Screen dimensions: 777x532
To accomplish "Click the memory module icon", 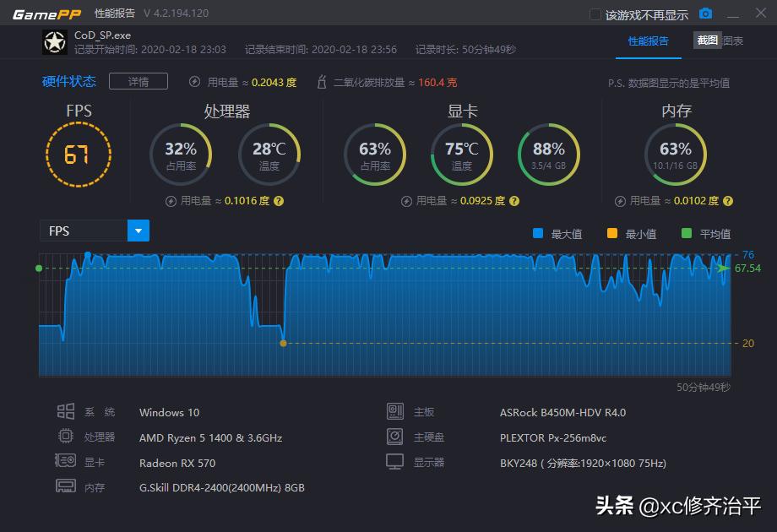I will click(66, 486).
